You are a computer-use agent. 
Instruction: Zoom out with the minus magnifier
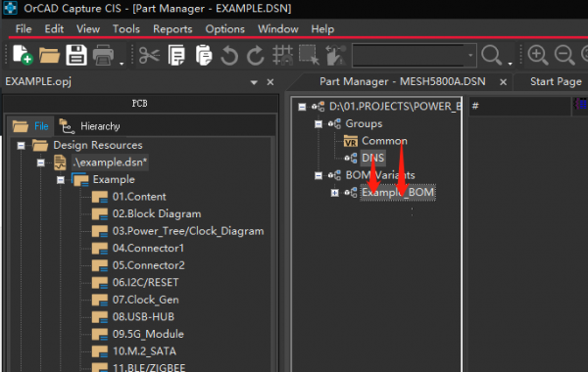564,55
